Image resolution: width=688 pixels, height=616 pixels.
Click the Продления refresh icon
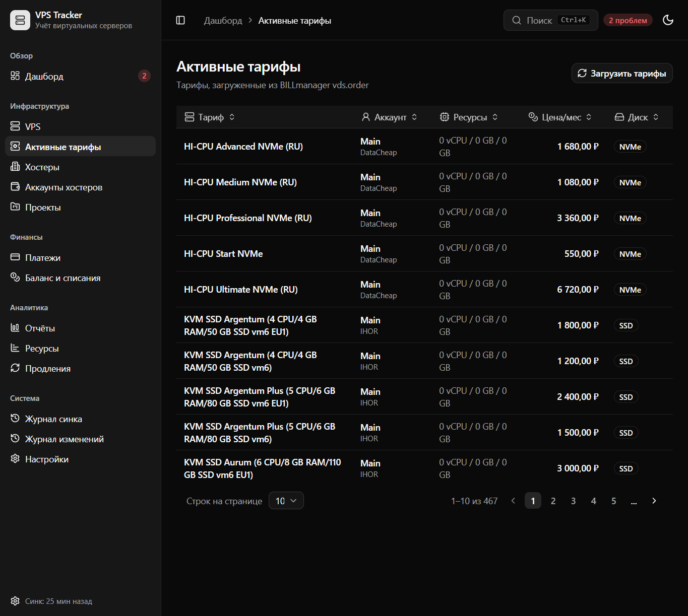coord(15,368)
